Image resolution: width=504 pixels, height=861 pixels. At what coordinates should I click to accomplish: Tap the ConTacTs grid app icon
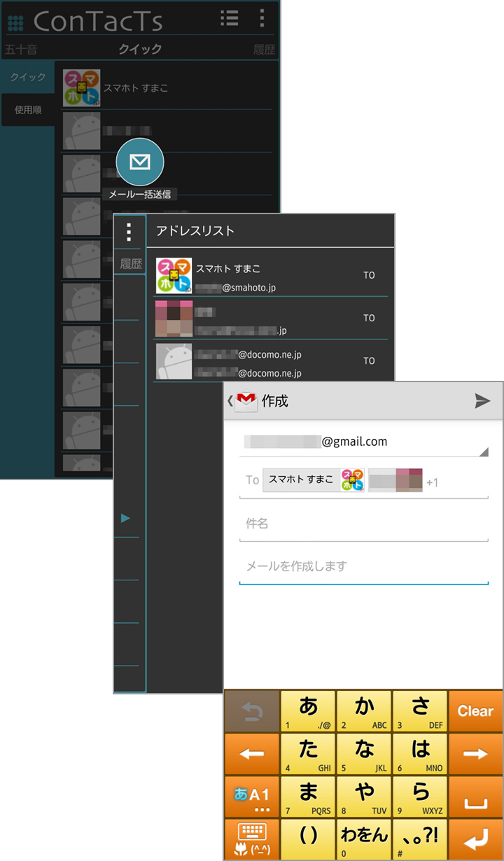click(x=15, y=22)
